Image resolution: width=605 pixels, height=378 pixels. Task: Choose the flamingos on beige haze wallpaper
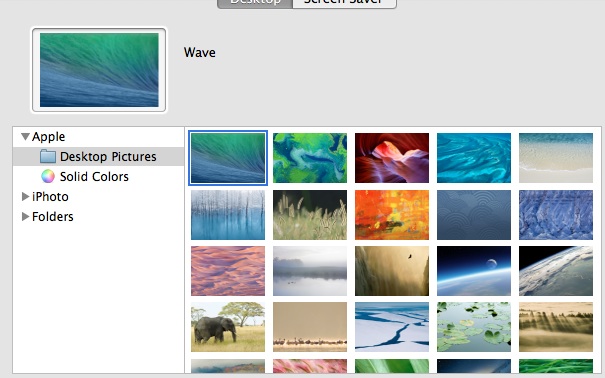pos(310,327)
